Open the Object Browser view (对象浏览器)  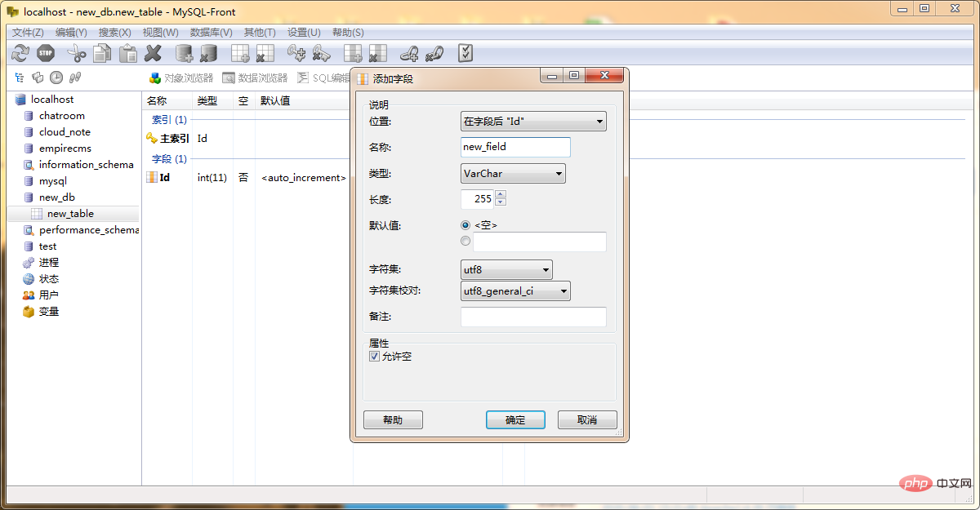[x=181, y=78]
